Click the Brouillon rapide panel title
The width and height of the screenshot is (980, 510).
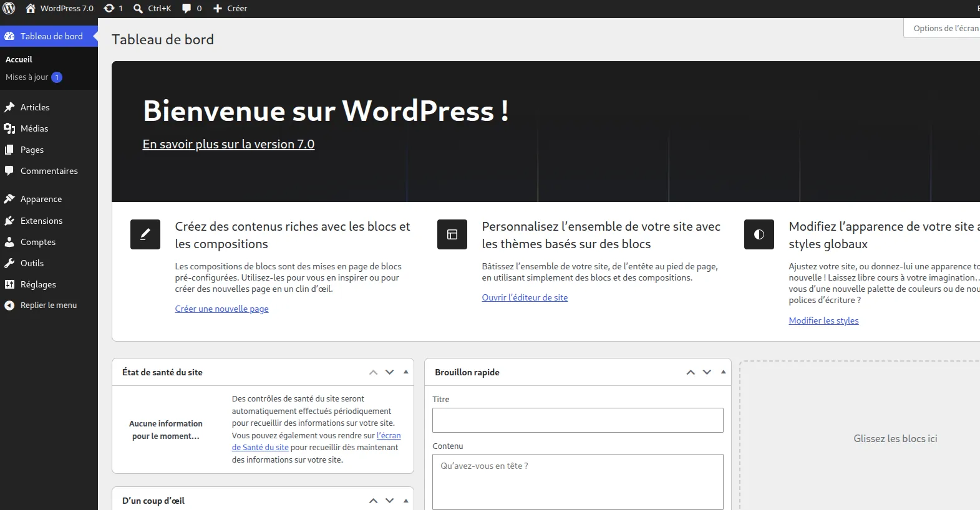click(x=467, y=372)
